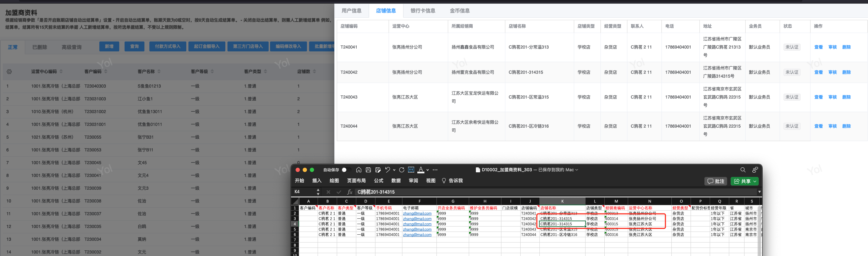Click the Save floppy disk icon in Excel
The width and height of the screenshot is (868, 256).
(x=368, y=170)
